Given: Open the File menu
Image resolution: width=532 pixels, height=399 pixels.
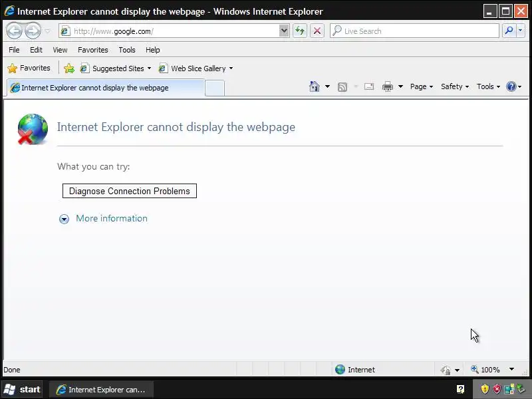Looking at the screenshot, I should coord(14,50).
